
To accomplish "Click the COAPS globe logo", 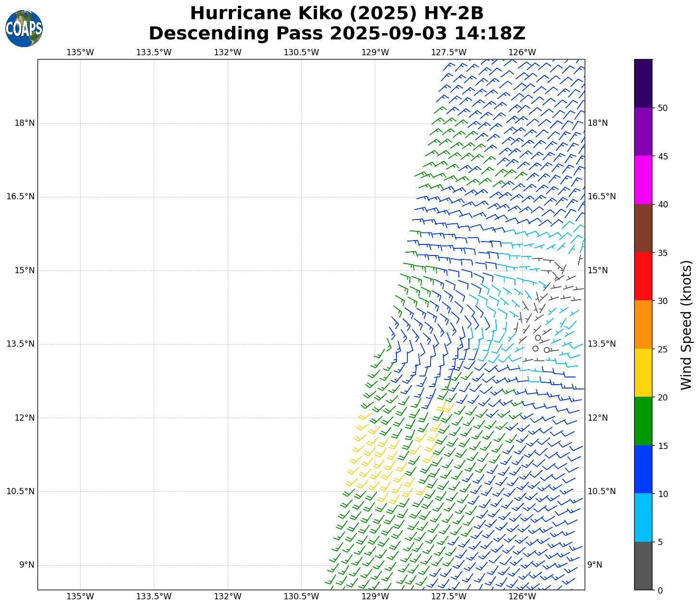I will 24,29.
